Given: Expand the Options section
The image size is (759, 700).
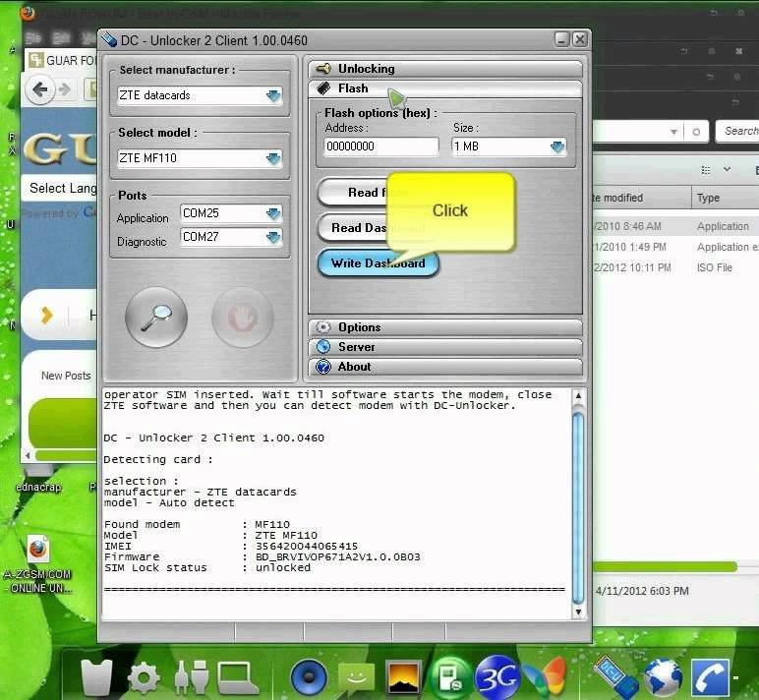Looking at the screenshot, I should click(444, 327).
